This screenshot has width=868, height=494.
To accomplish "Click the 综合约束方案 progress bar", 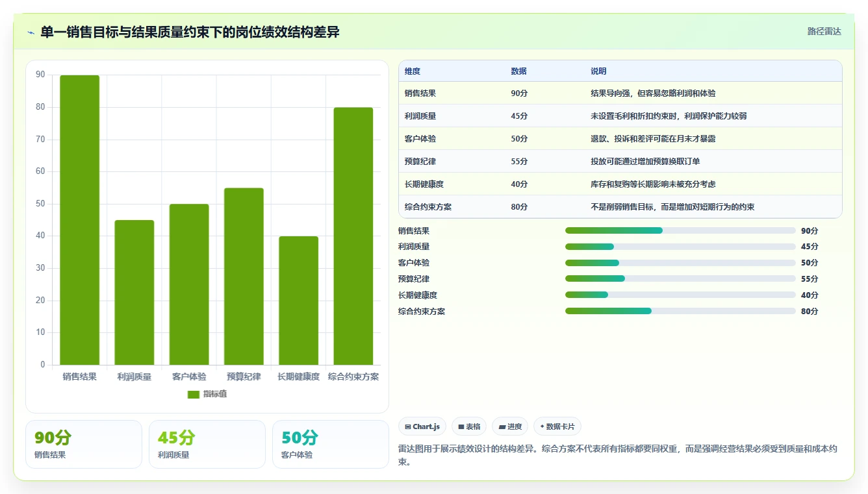I will coord(680,312).
